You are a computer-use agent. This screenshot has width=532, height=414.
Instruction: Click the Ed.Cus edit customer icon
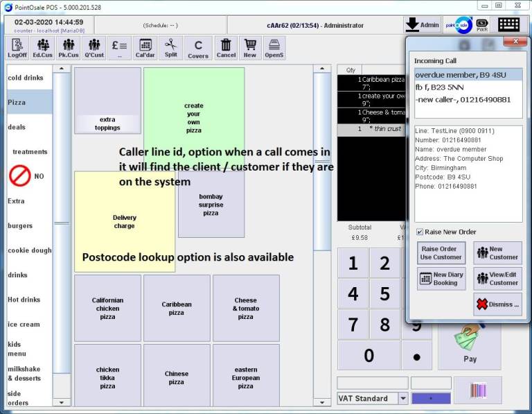[42, 48]
